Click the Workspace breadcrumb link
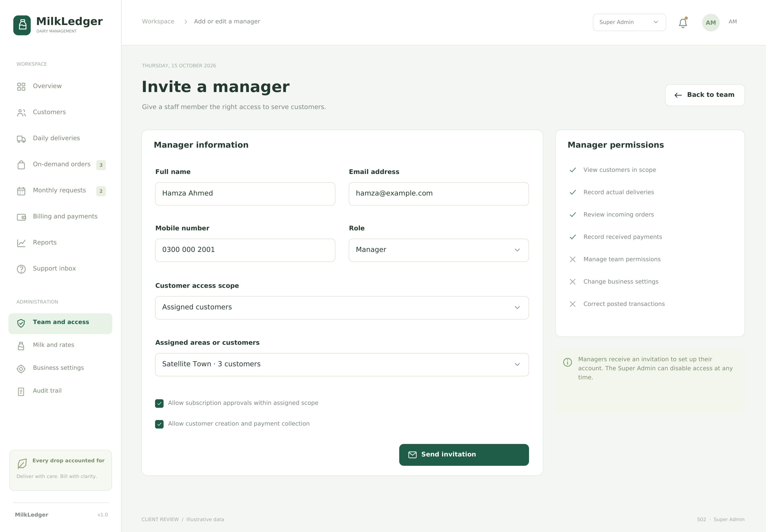Screen dimensions: 766x532 tap(158, 21)
